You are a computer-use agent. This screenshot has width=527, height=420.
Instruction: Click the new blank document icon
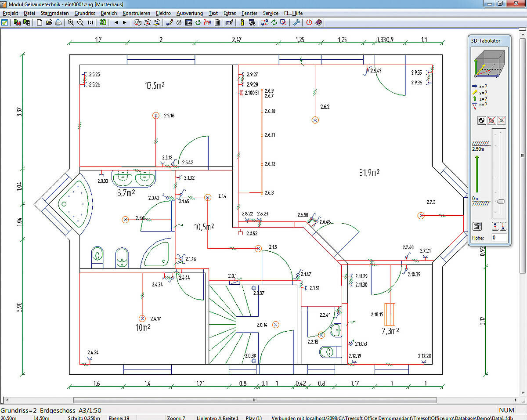click(x=40, y=22)
